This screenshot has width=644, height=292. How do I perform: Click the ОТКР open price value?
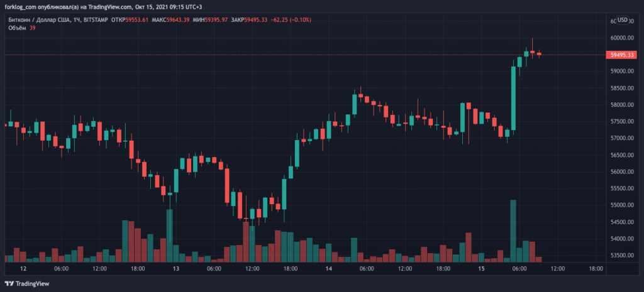[136, 20]
